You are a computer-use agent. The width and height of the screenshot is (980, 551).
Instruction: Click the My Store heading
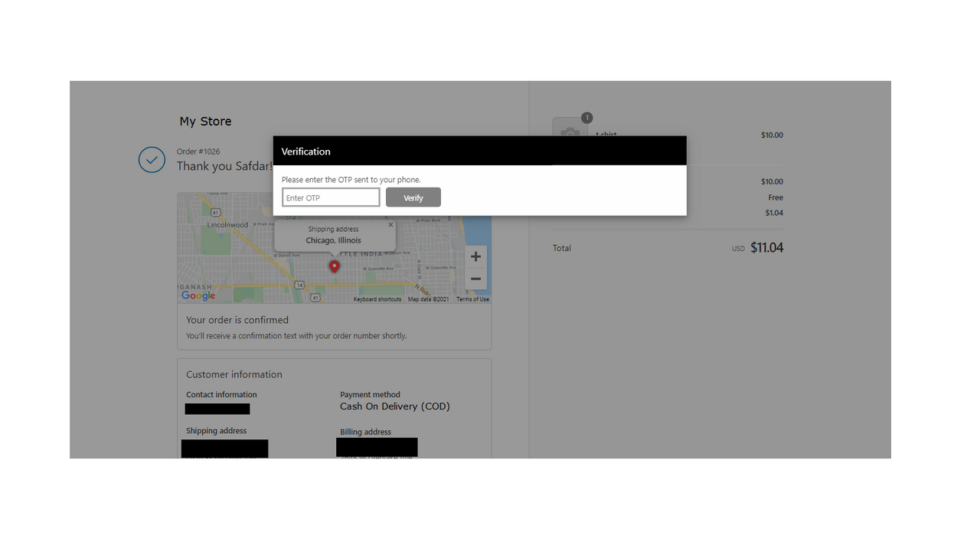coord(205,121)
